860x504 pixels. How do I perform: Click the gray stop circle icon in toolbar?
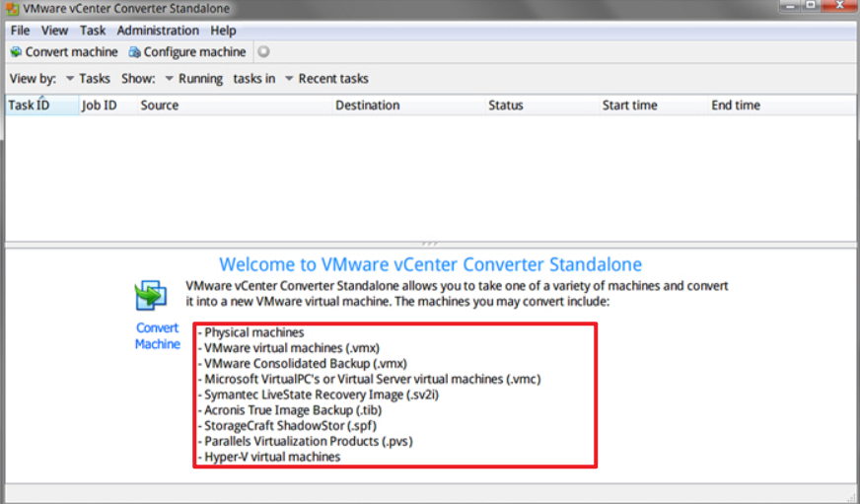263,51
